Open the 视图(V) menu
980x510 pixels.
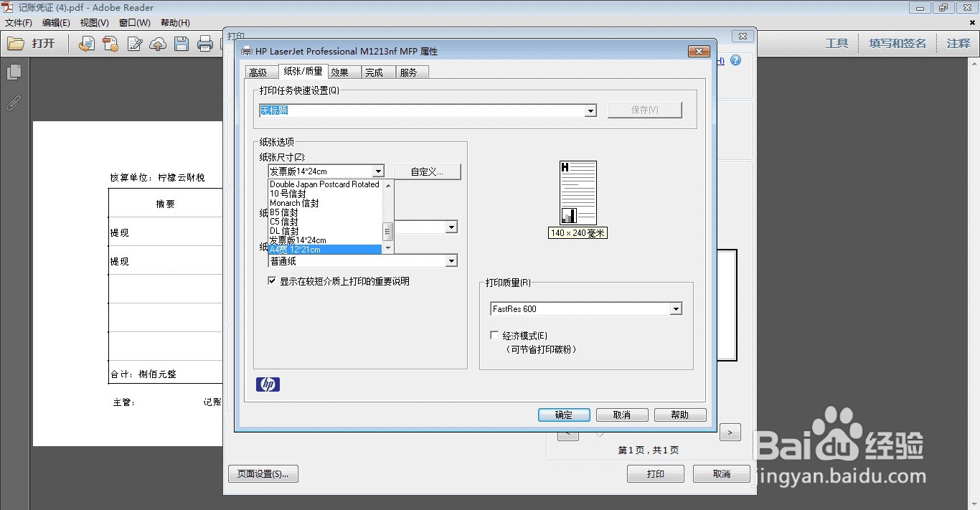coord(95,23)
